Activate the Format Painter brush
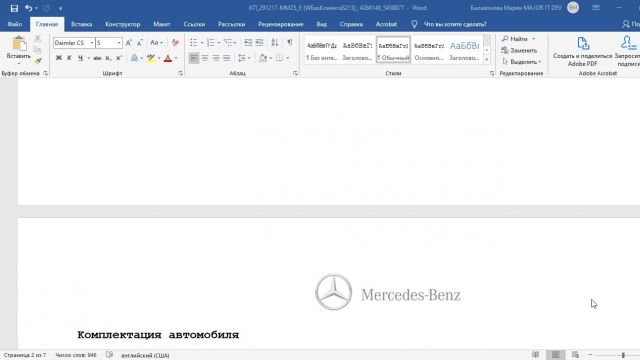The height and width of the screenshot is (360, 640). tap(38, 61)
